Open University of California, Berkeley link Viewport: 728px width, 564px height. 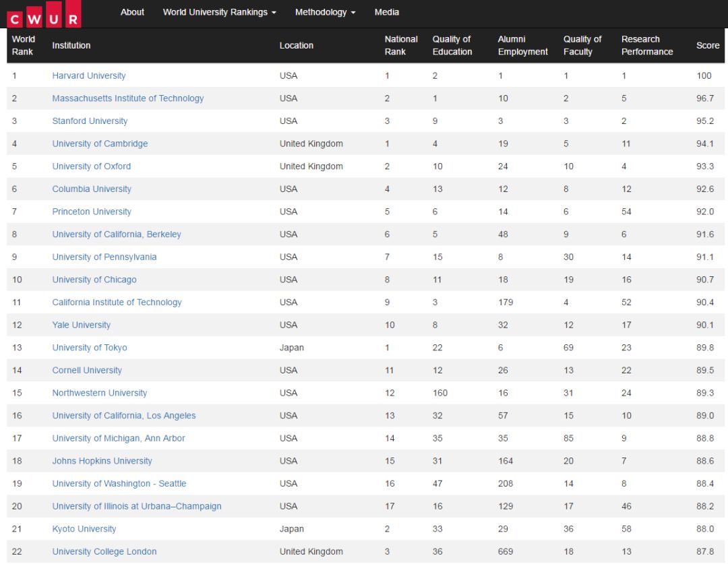pyautogui.click(x=117, y=234)
